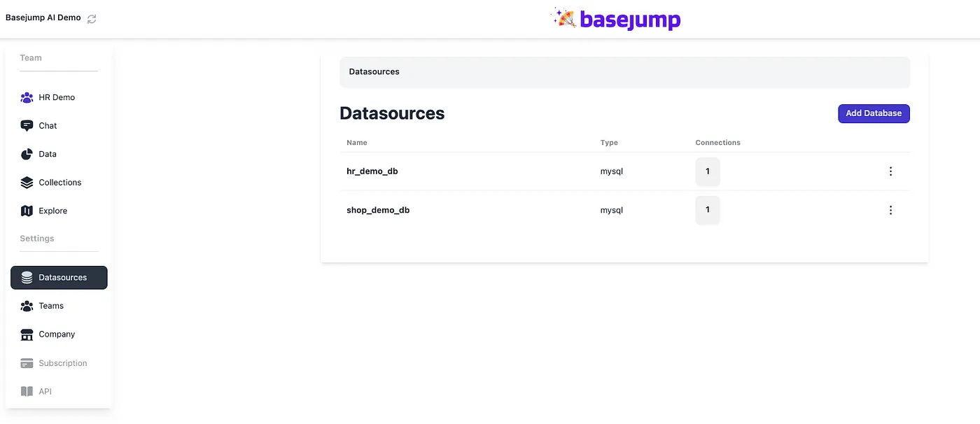Open the HR Demo team page

57,97
